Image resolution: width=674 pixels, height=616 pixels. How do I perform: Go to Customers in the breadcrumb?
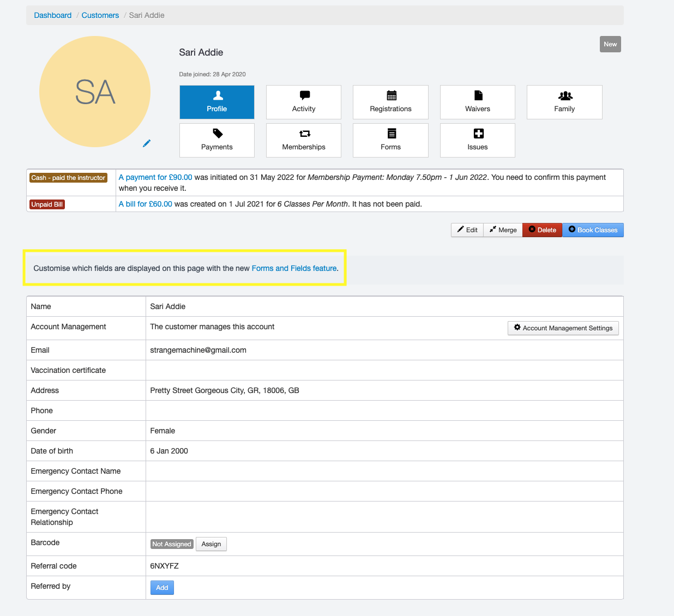100,15
